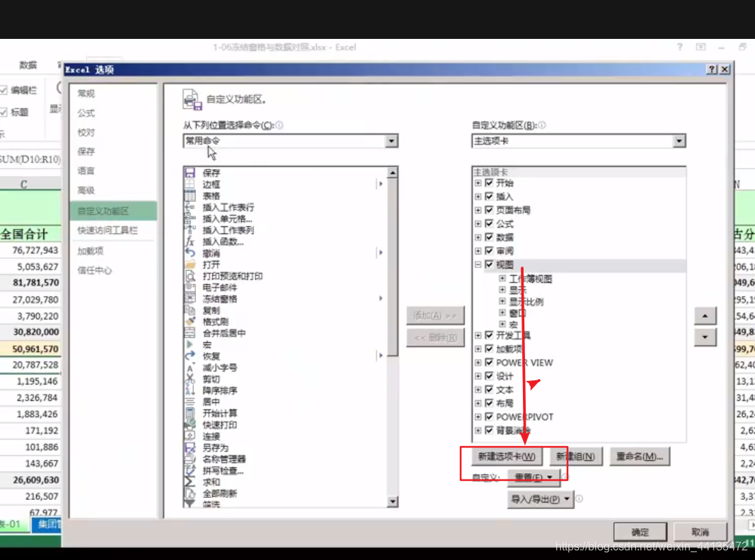Screen dimensions: 755x560
Task: Open the 校对 options category
Action: [x=86, y=132]
